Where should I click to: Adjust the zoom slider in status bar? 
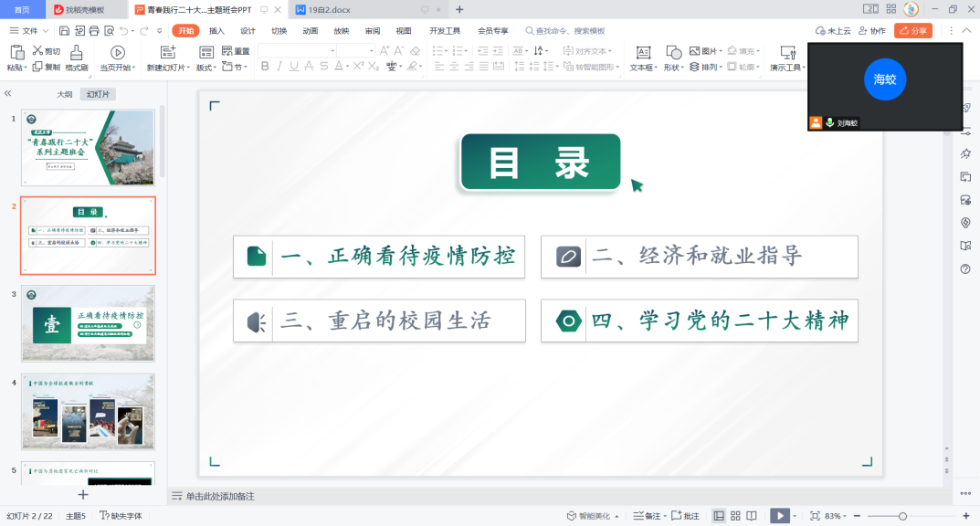(x=902, y=516)
